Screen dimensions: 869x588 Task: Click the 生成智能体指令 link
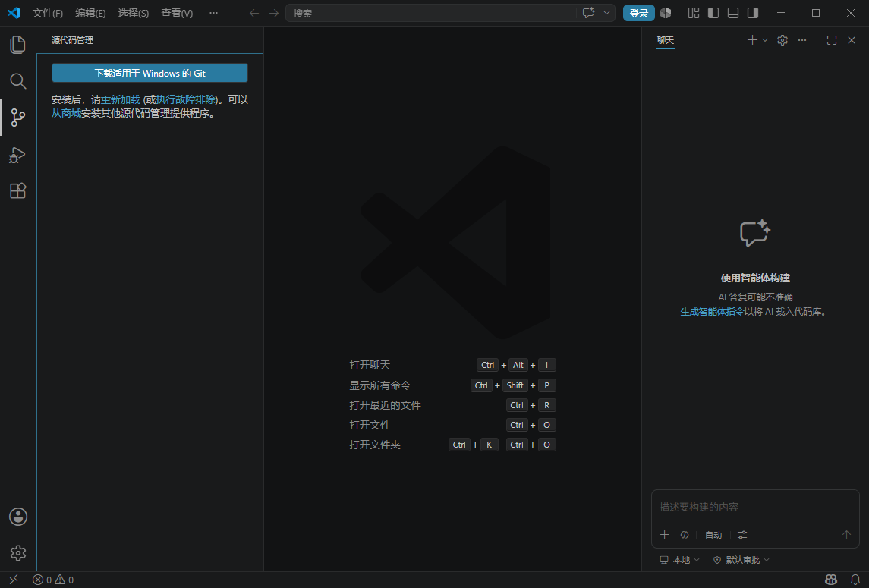point(712,312)
